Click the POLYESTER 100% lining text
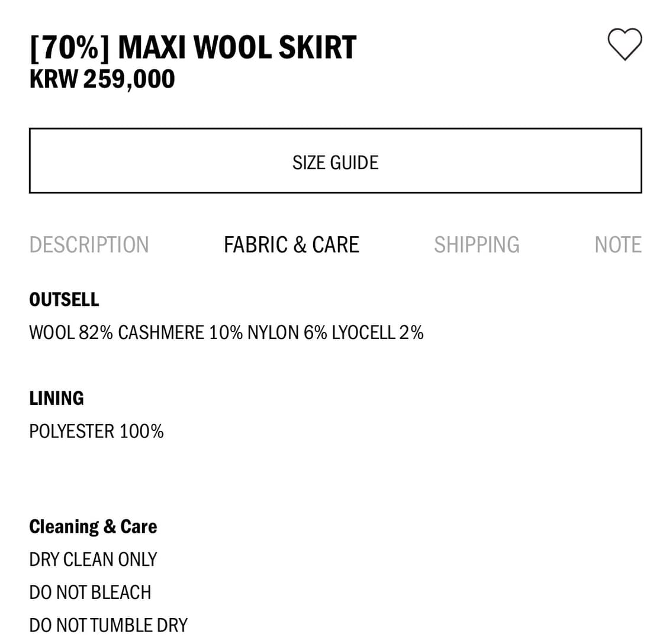Image resolution: width=666 pixels, height=644 pixels. (x=96, y=431)
